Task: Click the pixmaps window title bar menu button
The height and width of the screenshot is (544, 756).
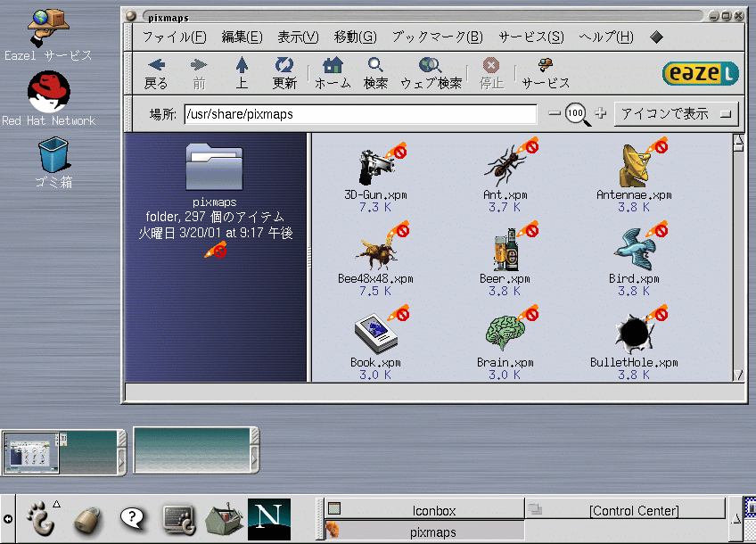Action: pyautogui.click(x=131, y=16)
